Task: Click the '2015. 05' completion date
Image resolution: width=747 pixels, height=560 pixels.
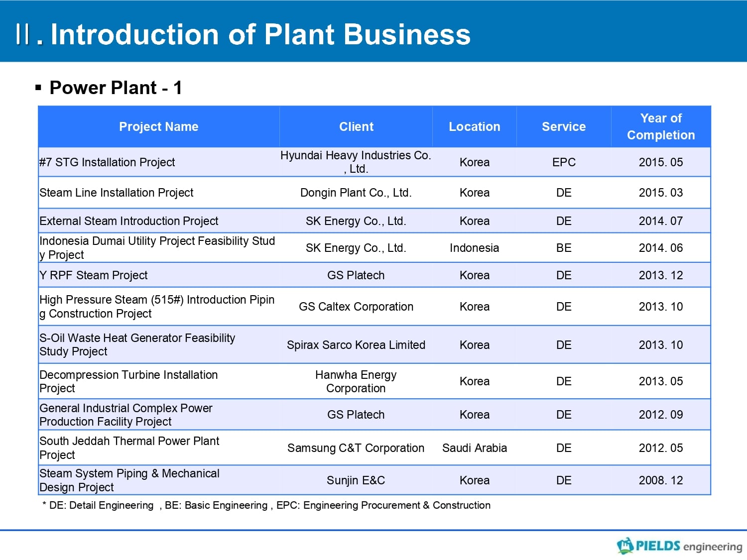Action: (x=661, y=162)
